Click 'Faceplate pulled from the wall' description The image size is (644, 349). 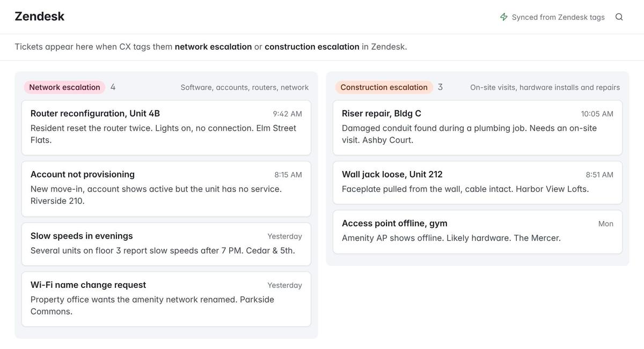465,189
